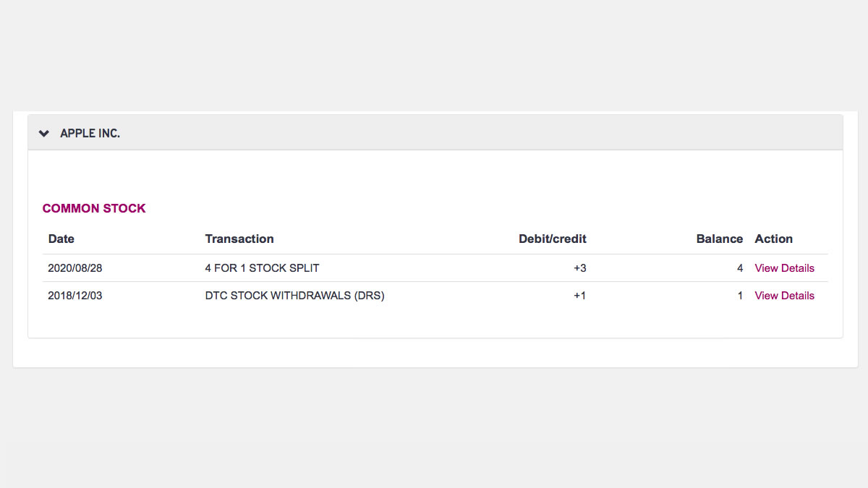This screenshot has width=868, height=488.
Task: Click the +1 credit amount
Action: coord(580,296)
